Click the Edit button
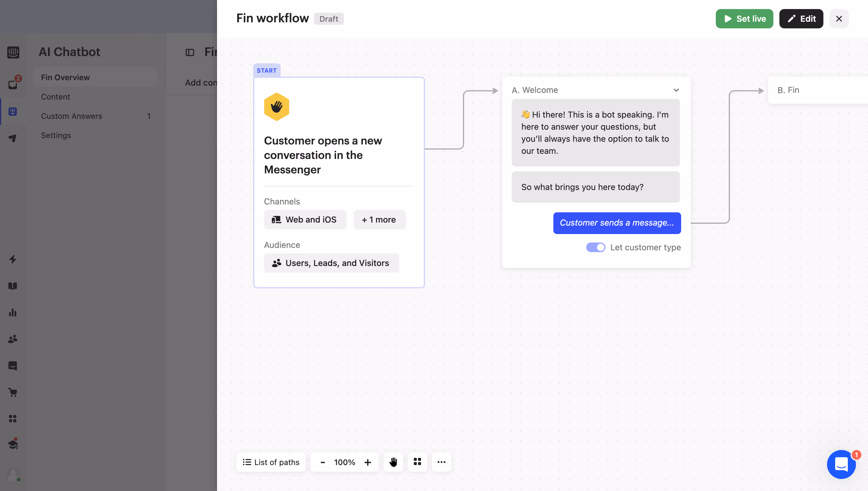868x491 pixels. click(801, 18)
